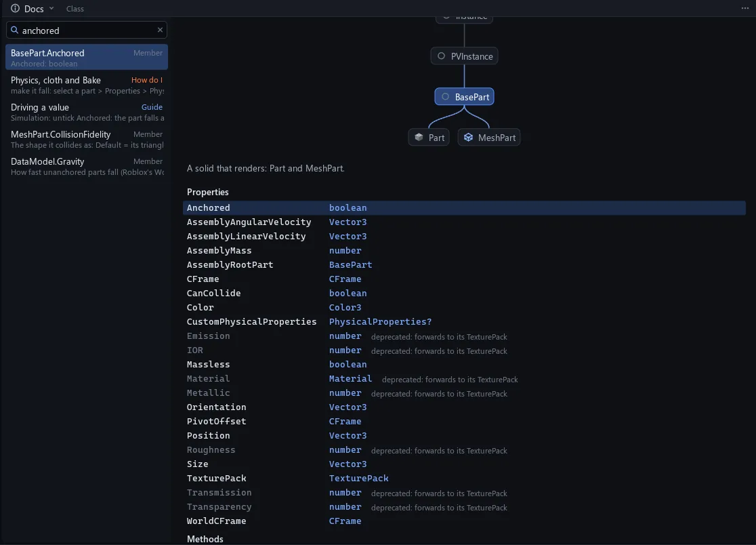This screenshot has height=545, width=756.
Task: Select the TexturePack property name
Action: click(217, 478)
